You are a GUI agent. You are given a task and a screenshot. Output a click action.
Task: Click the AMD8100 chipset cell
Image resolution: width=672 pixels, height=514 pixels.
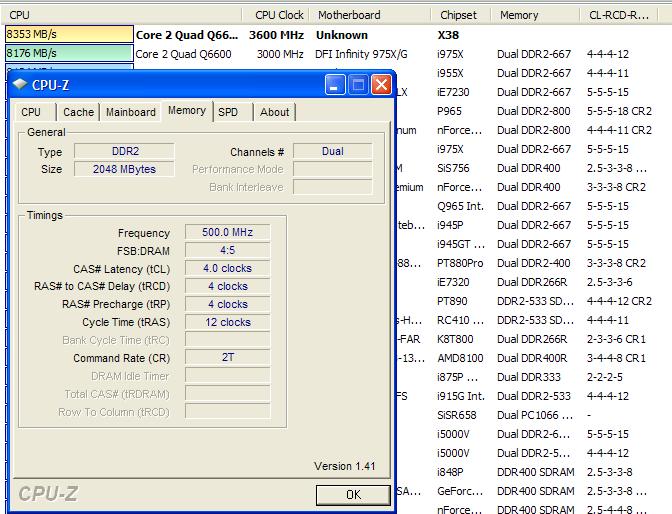(460, 358)
